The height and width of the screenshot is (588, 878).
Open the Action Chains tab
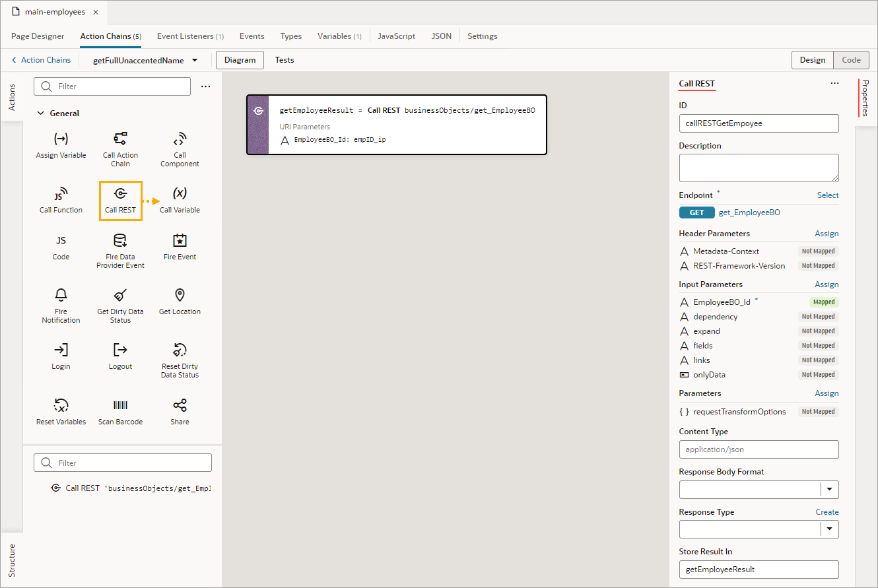click(x=111, y=36)
